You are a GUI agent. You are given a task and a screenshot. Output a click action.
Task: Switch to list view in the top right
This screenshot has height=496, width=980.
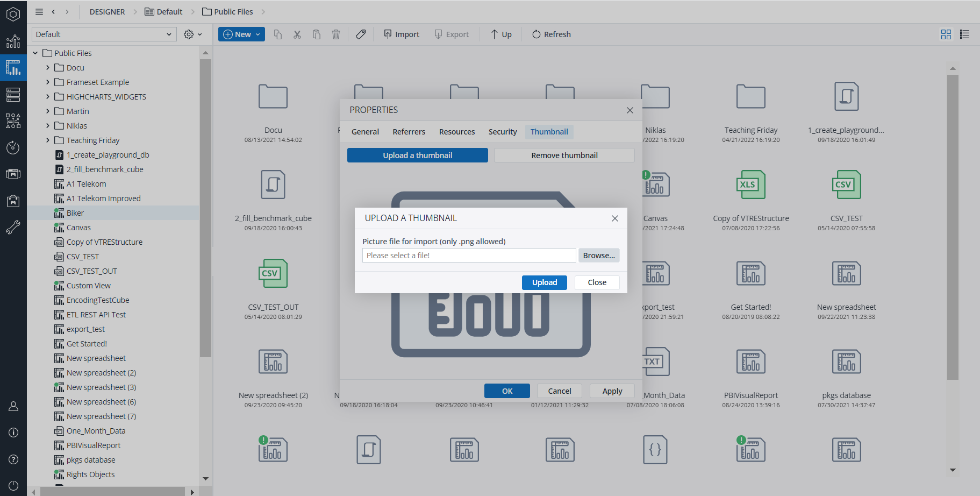point(964,34)
